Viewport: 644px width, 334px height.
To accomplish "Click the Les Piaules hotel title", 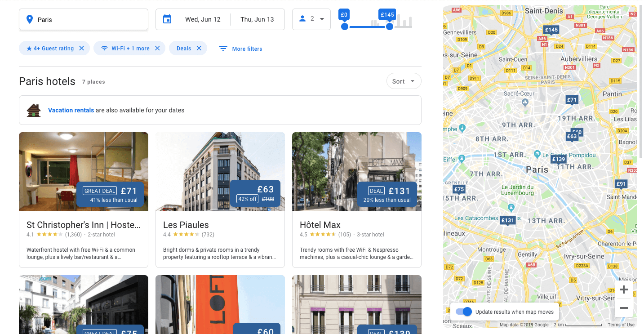I will [x=186, y=225].
